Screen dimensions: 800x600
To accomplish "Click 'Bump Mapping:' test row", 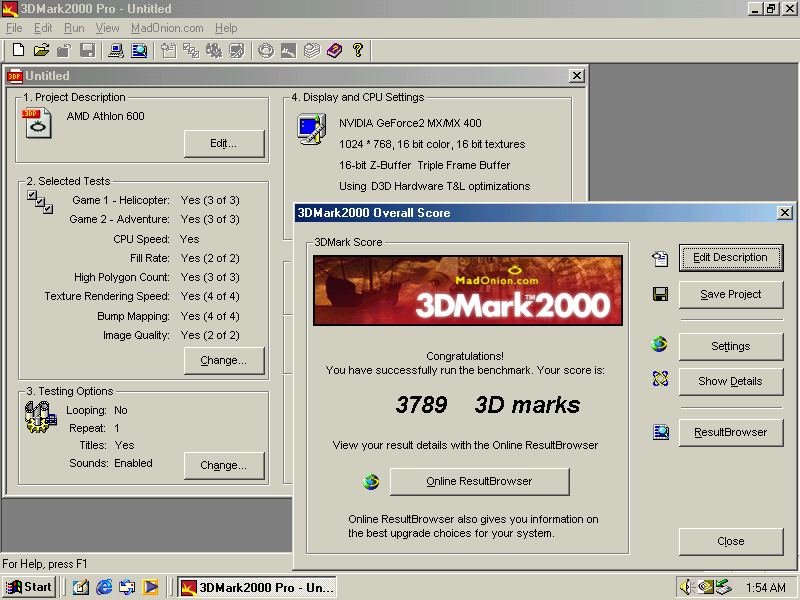I will (168, 316).
